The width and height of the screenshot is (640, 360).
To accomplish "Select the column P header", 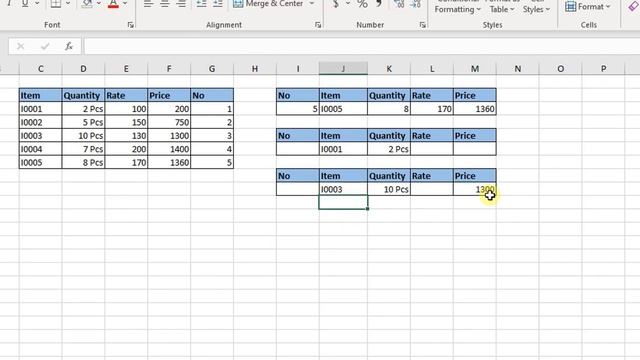I will (x=603, y=69).
